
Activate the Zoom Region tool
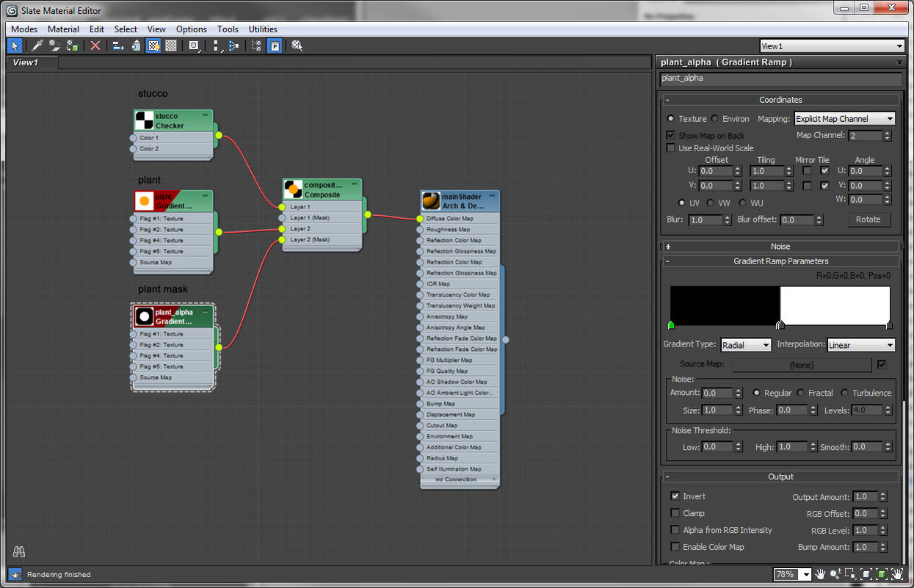(849, 574)
